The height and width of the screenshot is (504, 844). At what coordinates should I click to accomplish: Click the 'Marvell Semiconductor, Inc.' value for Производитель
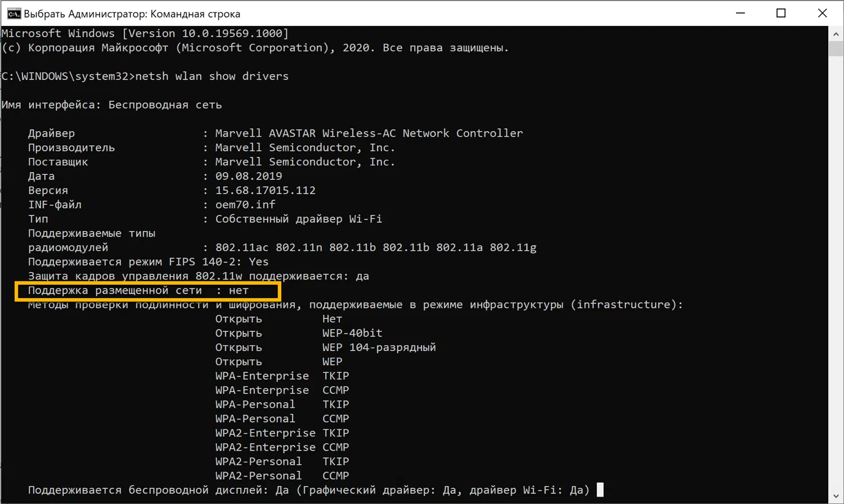tap(306, 148)
